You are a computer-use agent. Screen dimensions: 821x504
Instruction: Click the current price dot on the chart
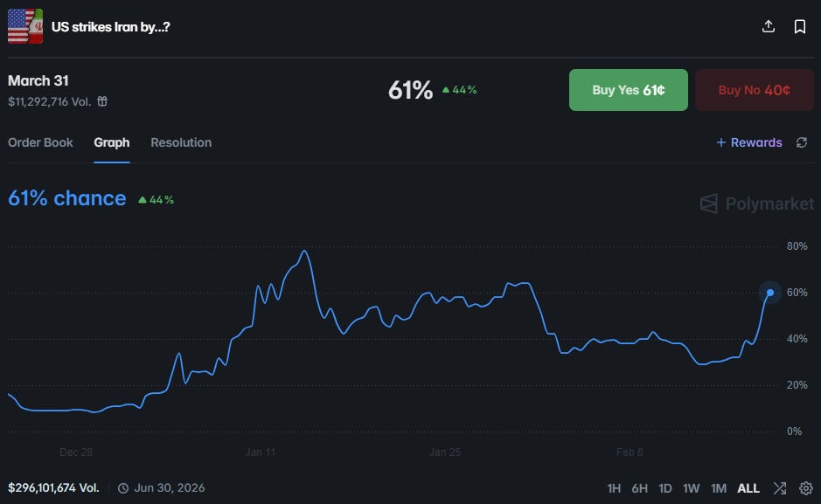pos(770,293)
